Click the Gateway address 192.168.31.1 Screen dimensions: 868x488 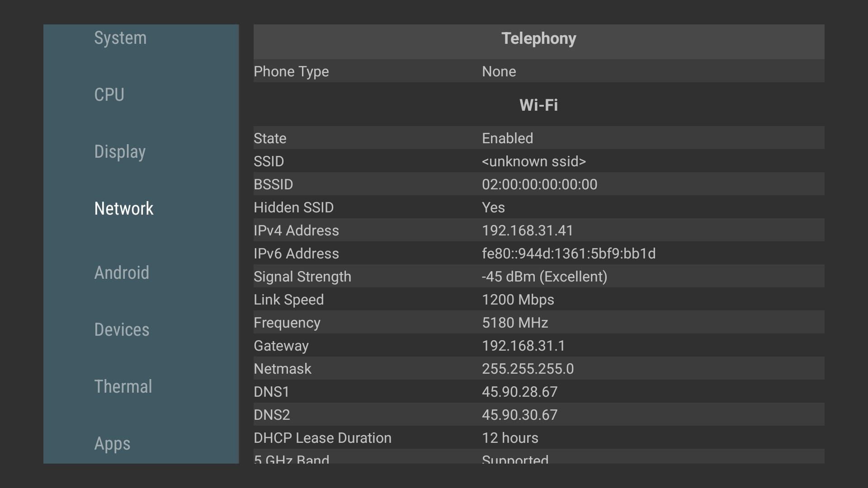(523, 346)
